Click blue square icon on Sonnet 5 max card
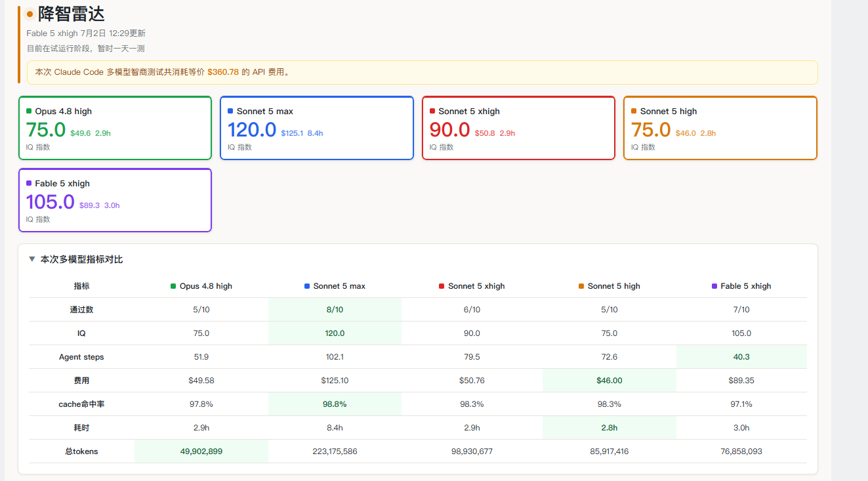Image resolution: width=868 pixels, height=481 pixels. click(x=230, y=112)
